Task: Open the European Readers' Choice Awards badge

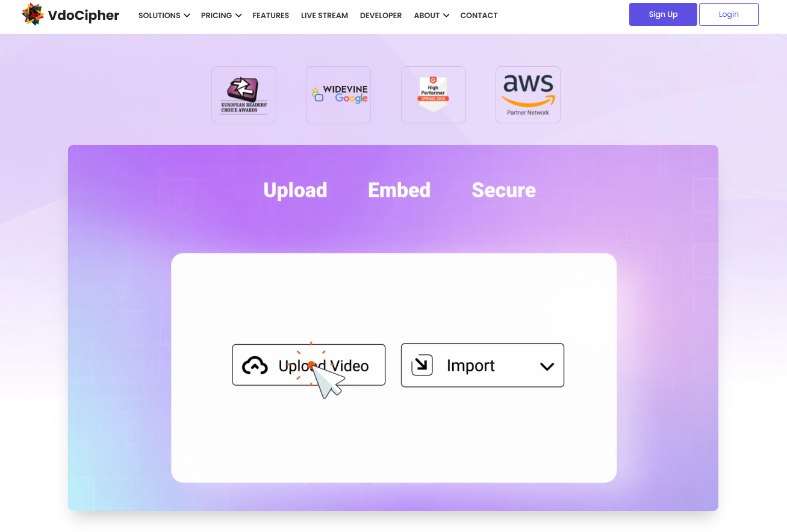Action: [x=244, y=95]
